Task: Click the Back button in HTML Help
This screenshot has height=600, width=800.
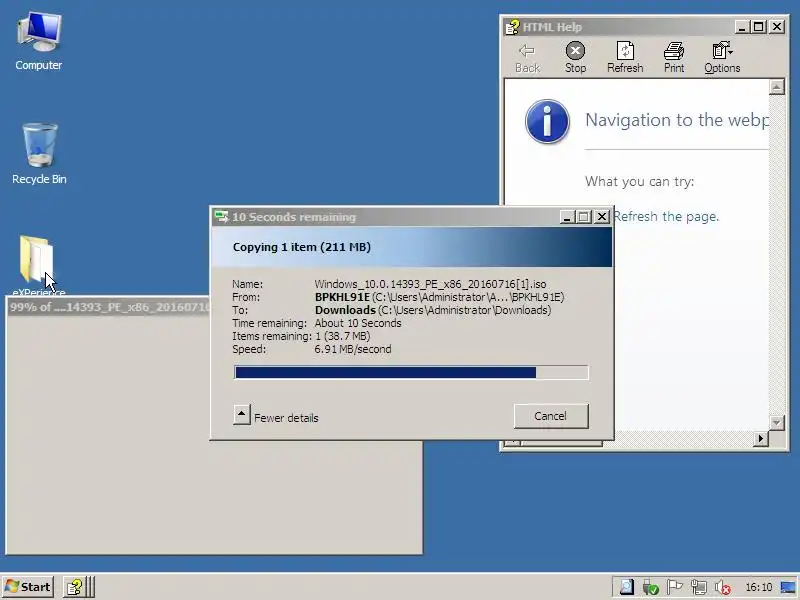Action: click(527, 58)
